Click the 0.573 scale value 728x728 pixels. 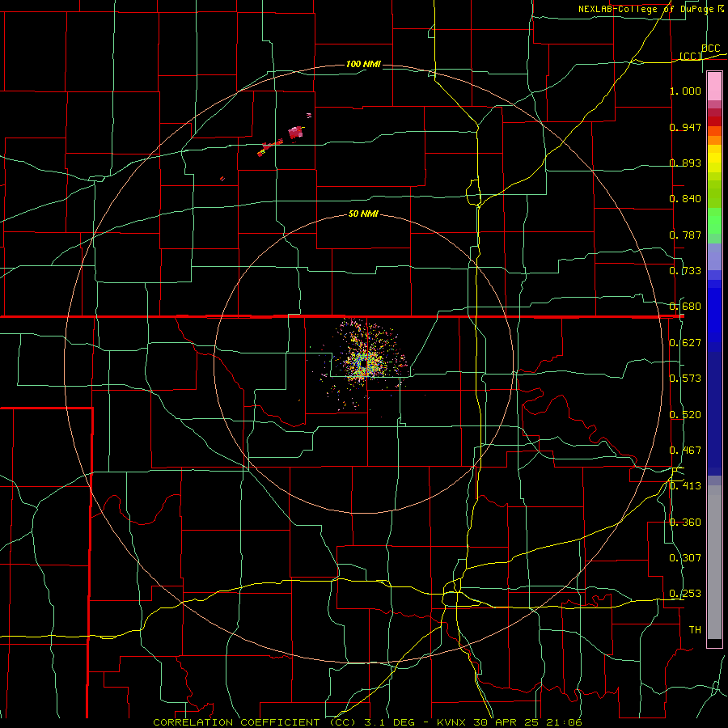click(x=685, y=379)
